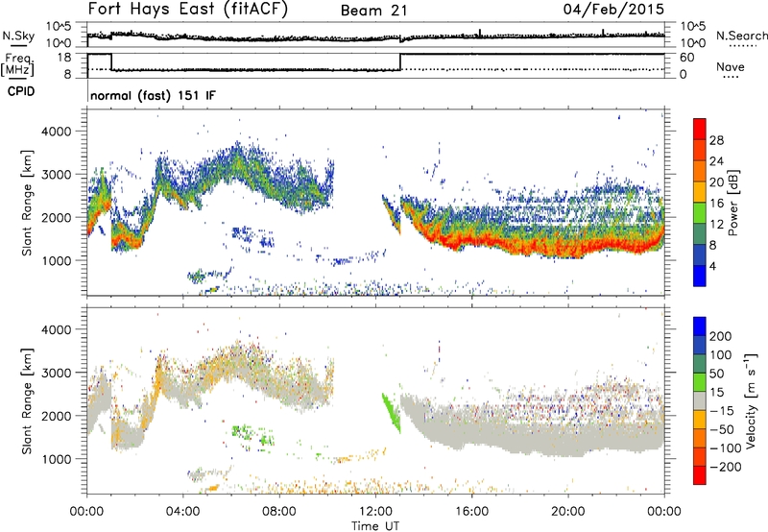Click the "16" power colorbar label
Screen dimensions: 768x532
click(x=716, y=204)
